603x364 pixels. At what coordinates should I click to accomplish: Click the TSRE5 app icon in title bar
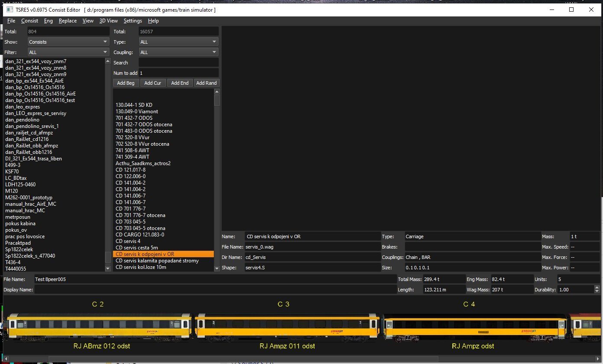point(10,10)
